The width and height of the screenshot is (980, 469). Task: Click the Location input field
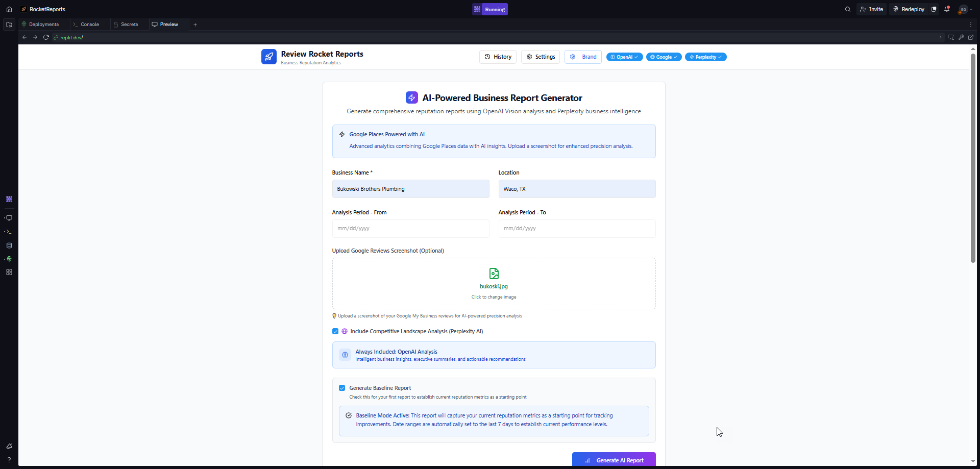point(577,189)
